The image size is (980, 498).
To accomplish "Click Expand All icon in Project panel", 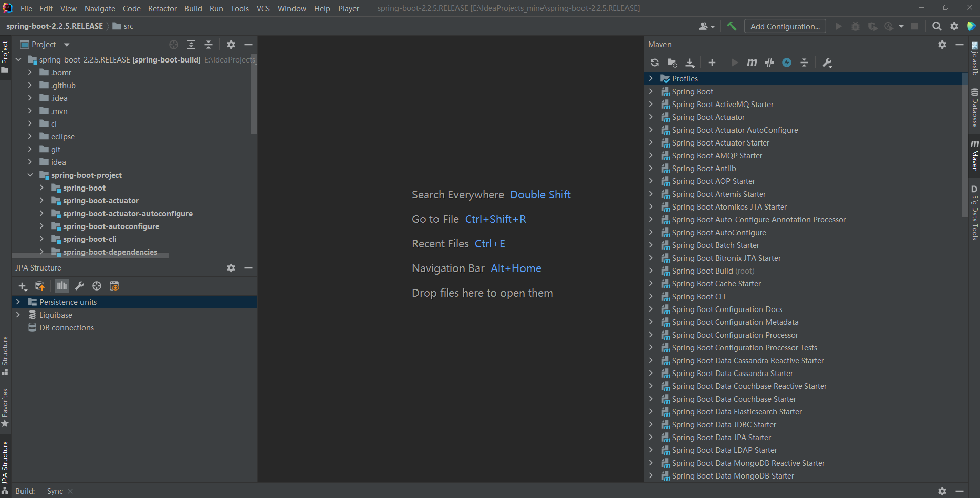I will tap(191, 45).
